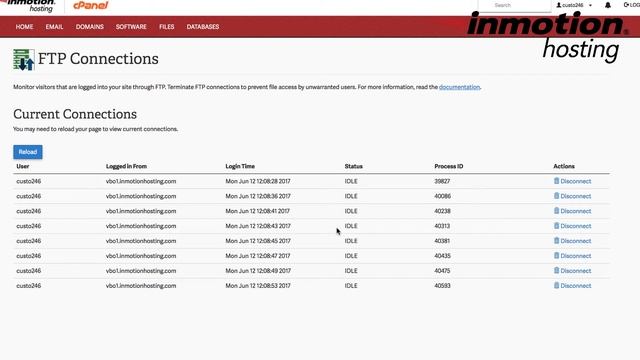
Task: Open the FILES menu item
Action: pos(167,27)
